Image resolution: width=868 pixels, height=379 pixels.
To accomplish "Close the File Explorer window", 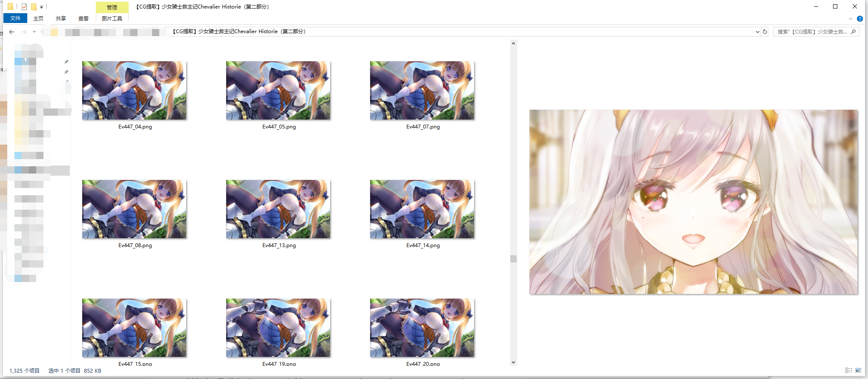I will [x=855, y=7].
